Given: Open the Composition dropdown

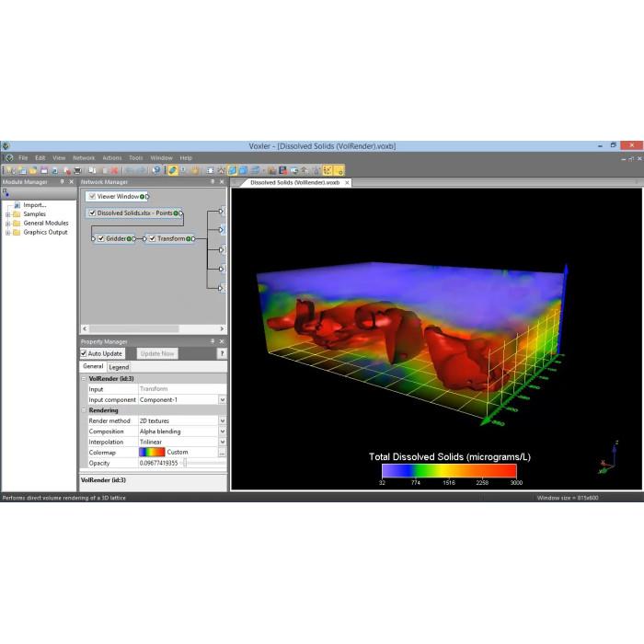Looking at the screenshot, I should pyautogui.click(x=222, y=431).
